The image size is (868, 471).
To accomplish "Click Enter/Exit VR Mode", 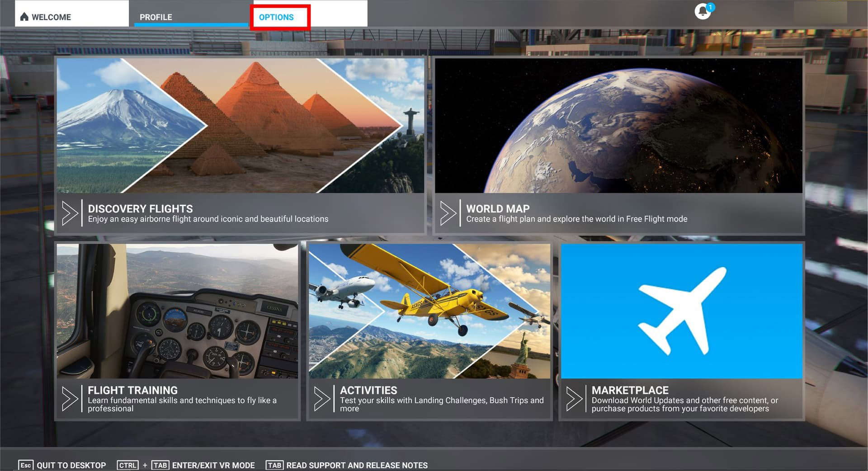I will click(x=213, y=465).
